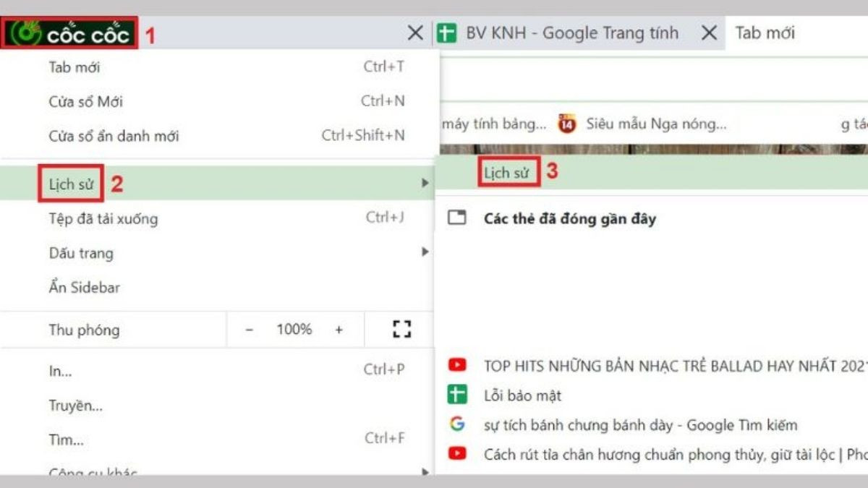The width and height of the screenshot is (868, 488).
Task: Open Lịch sử from the submenu
Action: click(509, 172)
